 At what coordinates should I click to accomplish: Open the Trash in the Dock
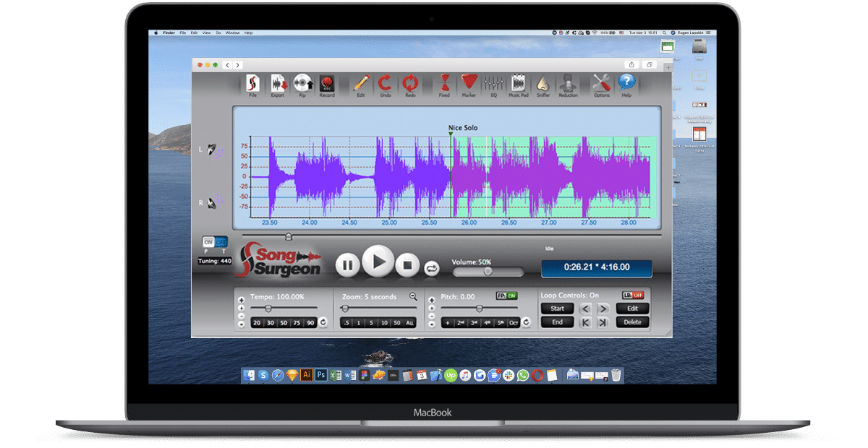tap(616, 375)
